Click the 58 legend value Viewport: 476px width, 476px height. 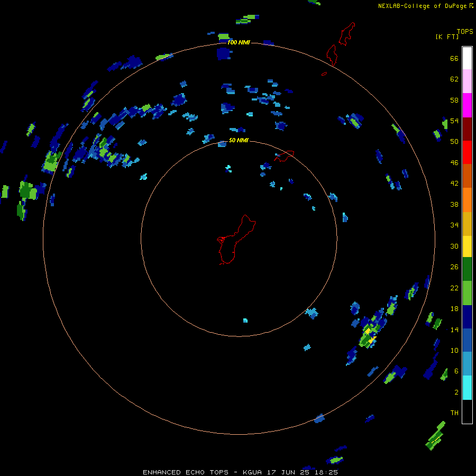pyautogui.click(x=454, y=100)
